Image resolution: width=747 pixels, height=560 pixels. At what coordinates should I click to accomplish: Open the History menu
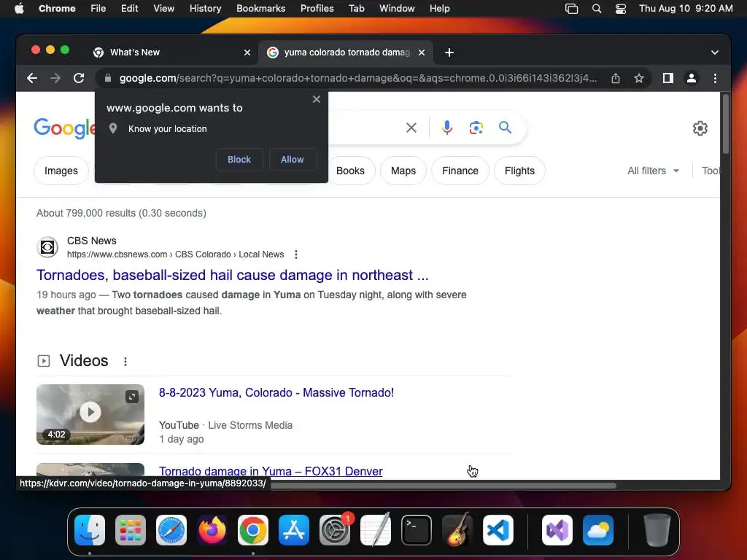[205, 9]
